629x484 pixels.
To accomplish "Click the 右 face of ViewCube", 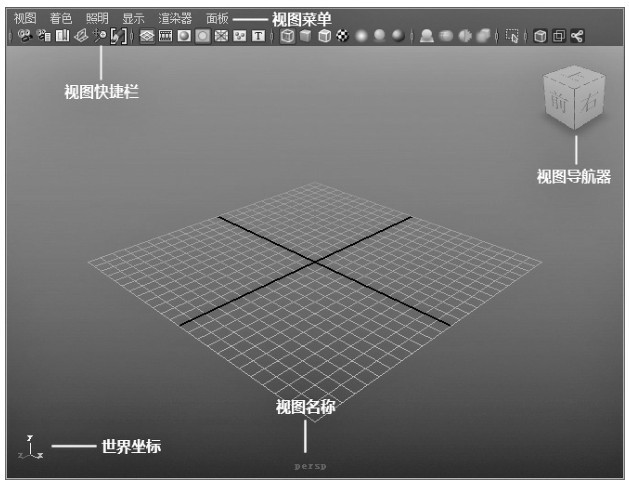I will point(590,100).
